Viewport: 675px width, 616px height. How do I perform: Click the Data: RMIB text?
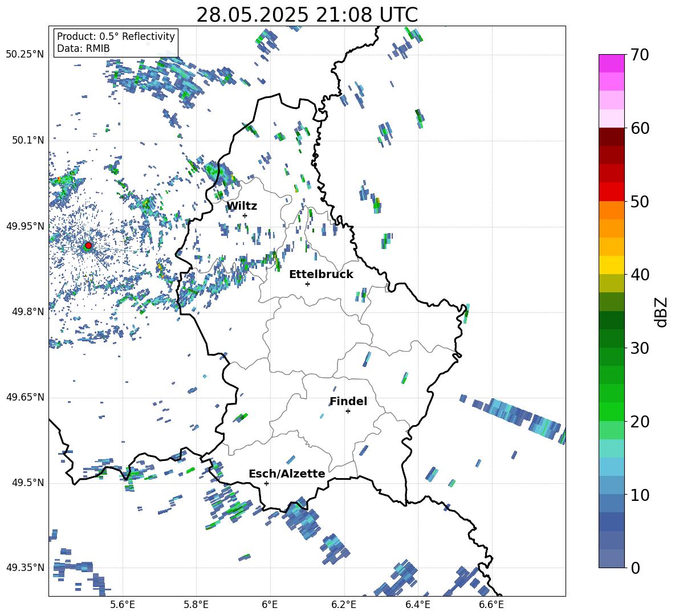83,48
